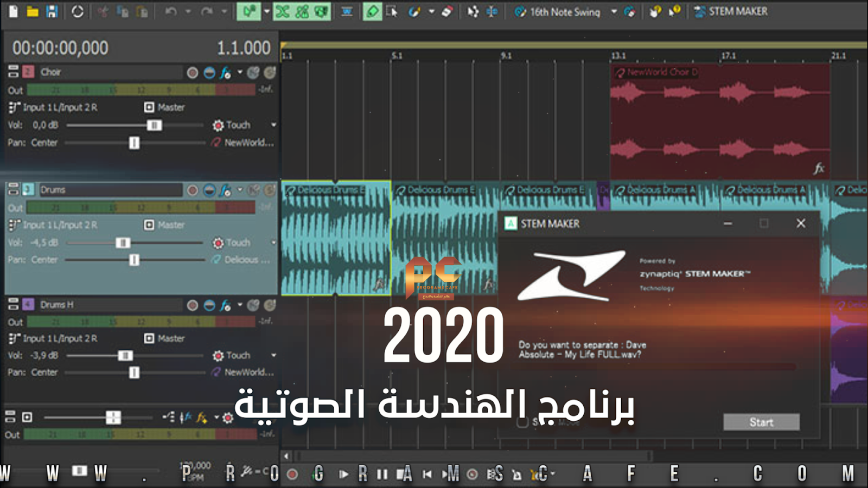
Task: Open Track FX for the Drums H track
Action: click(x=225, y=305)
